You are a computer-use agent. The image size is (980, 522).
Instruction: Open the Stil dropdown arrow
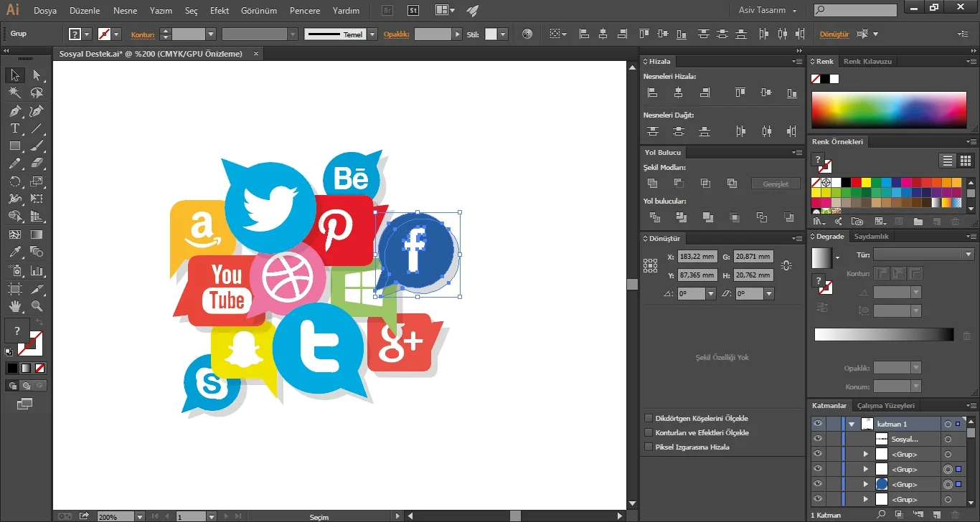point(503,34)
